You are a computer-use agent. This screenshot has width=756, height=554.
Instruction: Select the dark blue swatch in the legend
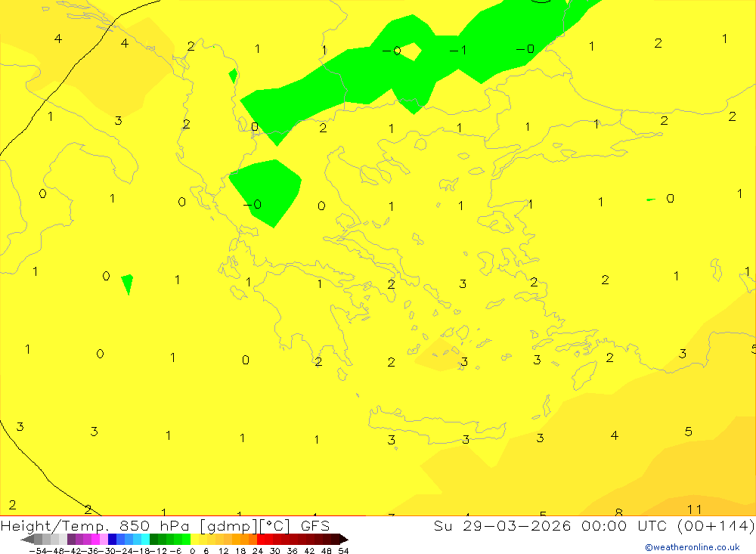[112, 540]
